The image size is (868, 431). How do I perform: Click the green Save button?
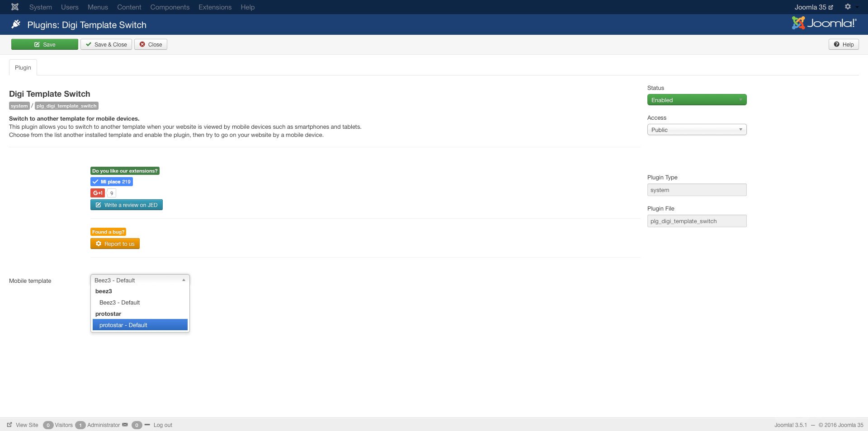coord(45,44)
